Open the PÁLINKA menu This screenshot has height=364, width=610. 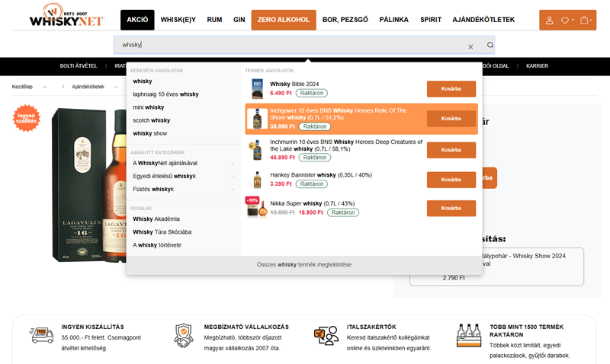[393, 20]
